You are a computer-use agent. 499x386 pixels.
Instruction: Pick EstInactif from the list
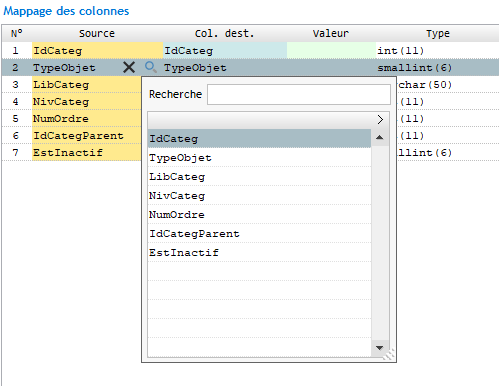(x=259, y=253)
